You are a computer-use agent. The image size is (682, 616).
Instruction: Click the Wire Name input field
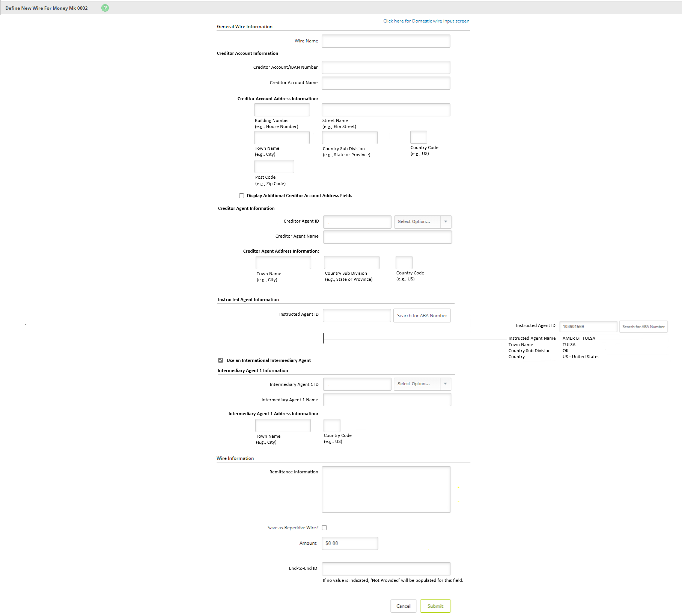click(385, 41)
